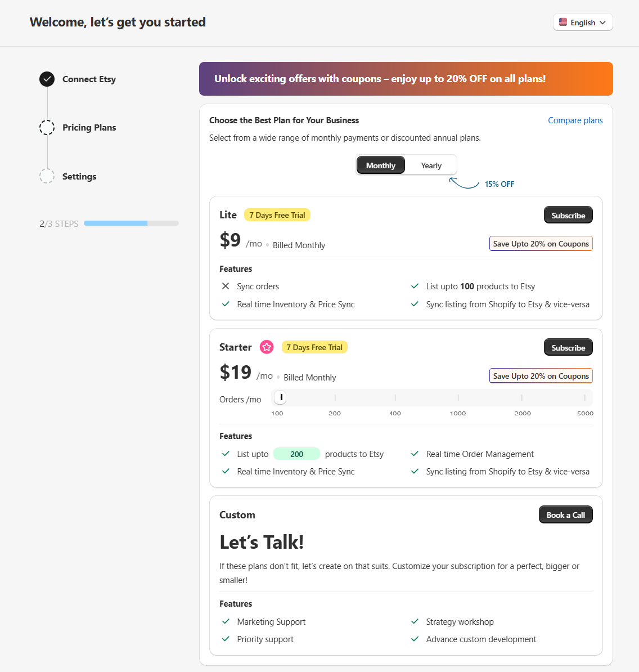Click the 200 products value field in Starter
Screen dimensions: 639x672
[296, 454]
